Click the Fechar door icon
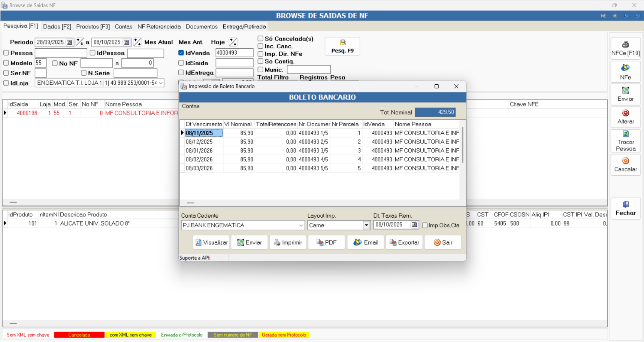The height and width of the screenshot is (342, 644). pos(625,205)
